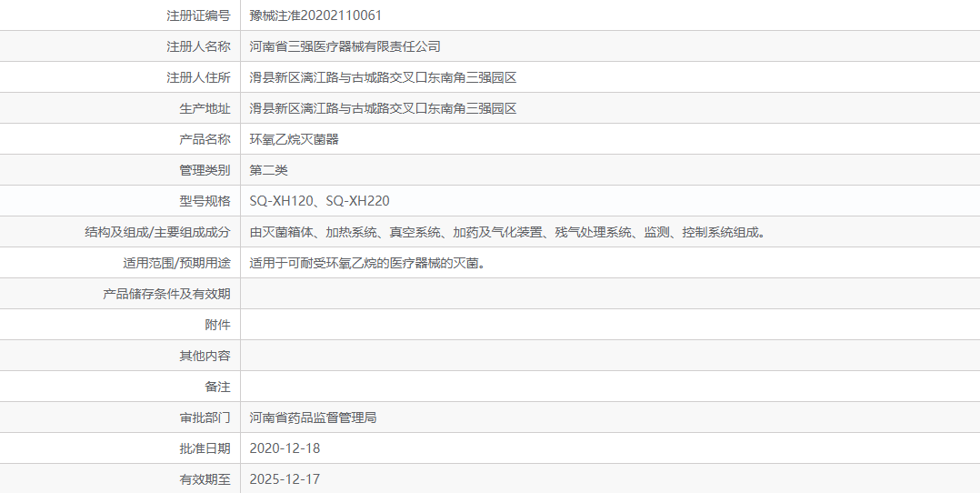Click model value 'SQ-XH120、SQ-XH220'
Image resolution: width=980 pixels, height=493 pixels.
click(319, 201)
